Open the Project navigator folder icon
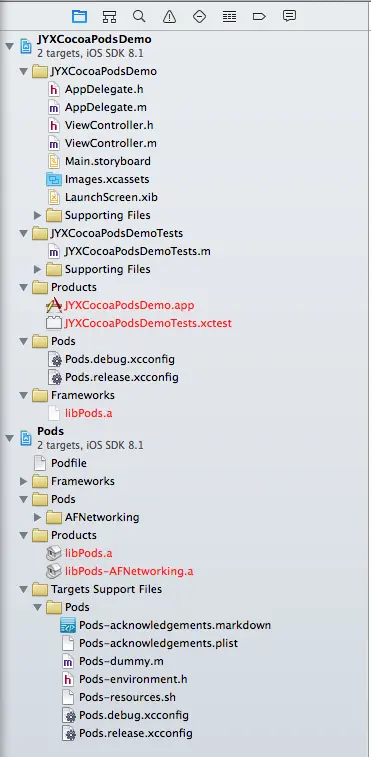The width and height of the screenshot is (371, 757). click(x=79, y=16)
